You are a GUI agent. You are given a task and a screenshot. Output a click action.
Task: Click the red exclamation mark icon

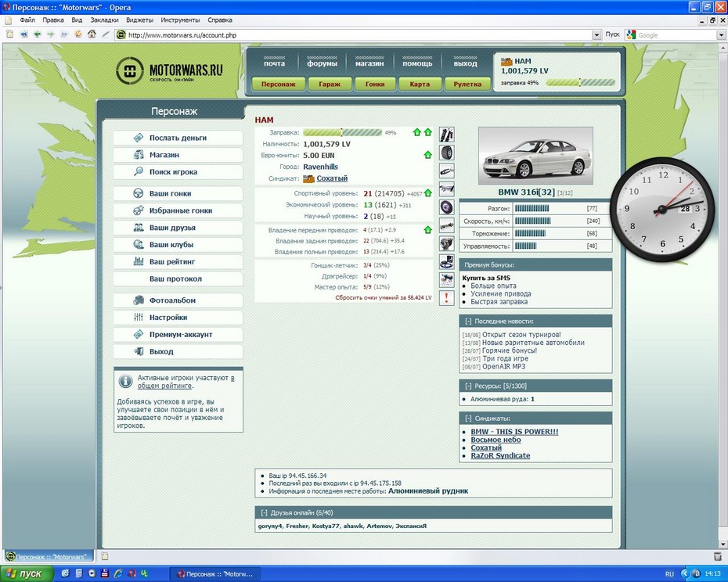pos(447,297)
